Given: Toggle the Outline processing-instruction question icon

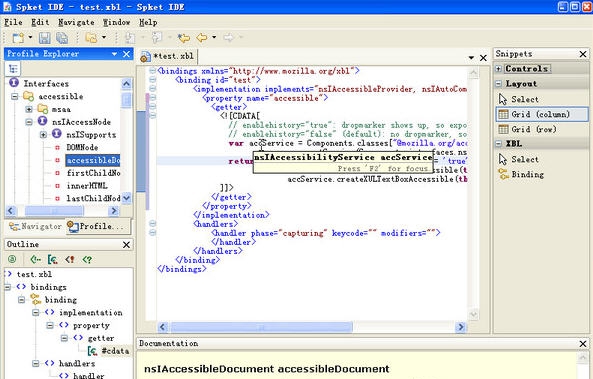Looking at the screenshot, I should 87,259.
